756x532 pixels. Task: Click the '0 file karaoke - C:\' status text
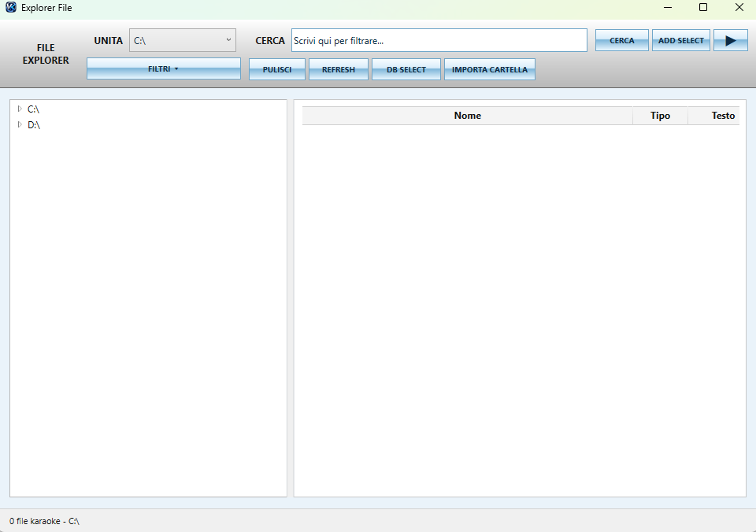point(44,521)
